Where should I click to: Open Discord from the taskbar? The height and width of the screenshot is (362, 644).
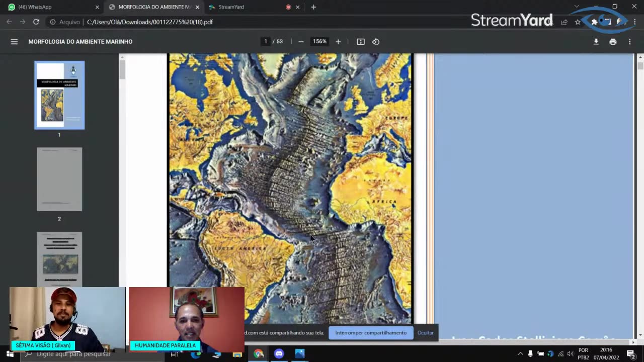pyautogui.click(x=279, y=354)
